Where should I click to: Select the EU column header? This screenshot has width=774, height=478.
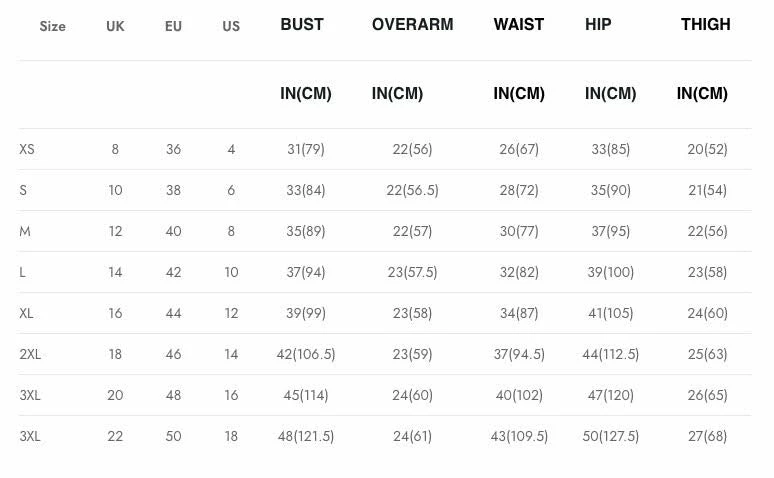click(x=173, y=27)
